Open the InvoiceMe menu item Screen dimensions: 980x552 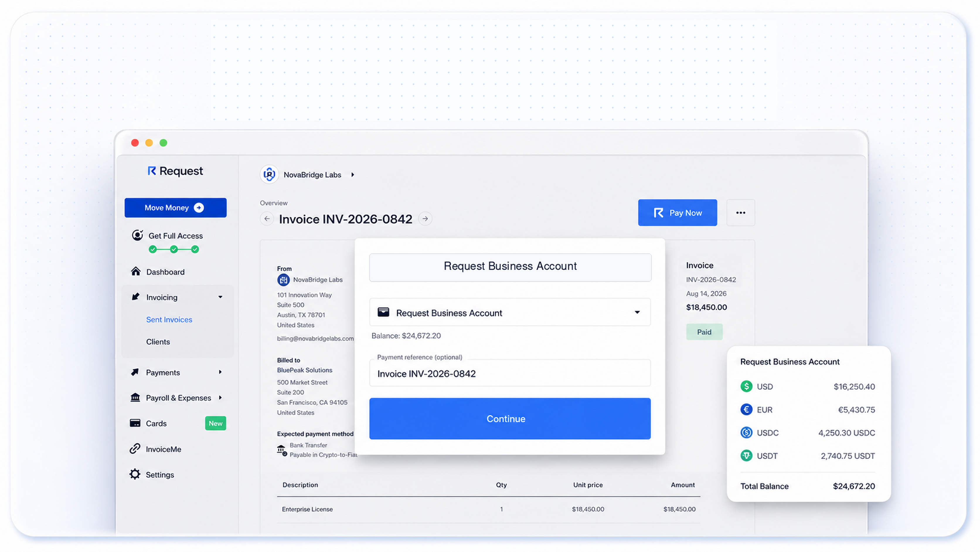pyautogui.click(x=164, y=450)
